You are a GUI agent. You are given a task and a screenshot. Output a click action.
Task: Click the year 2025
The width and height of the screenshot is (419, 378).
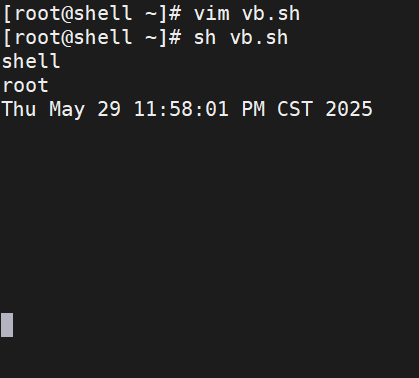point(349,109)
